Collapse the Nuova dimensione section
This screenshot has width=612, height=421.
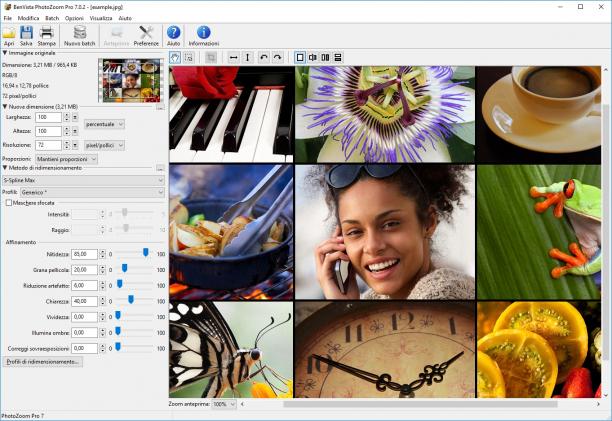click(x=5, y=107)
